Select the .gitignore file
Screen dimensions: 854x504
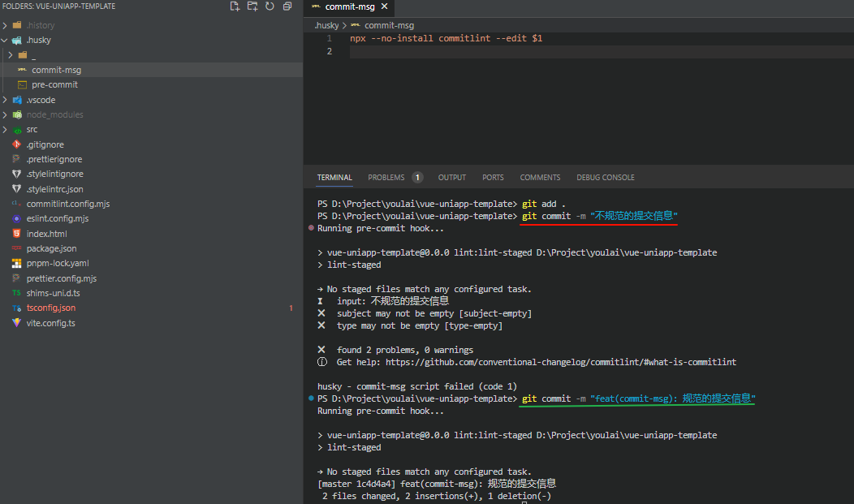pos(45,144)
